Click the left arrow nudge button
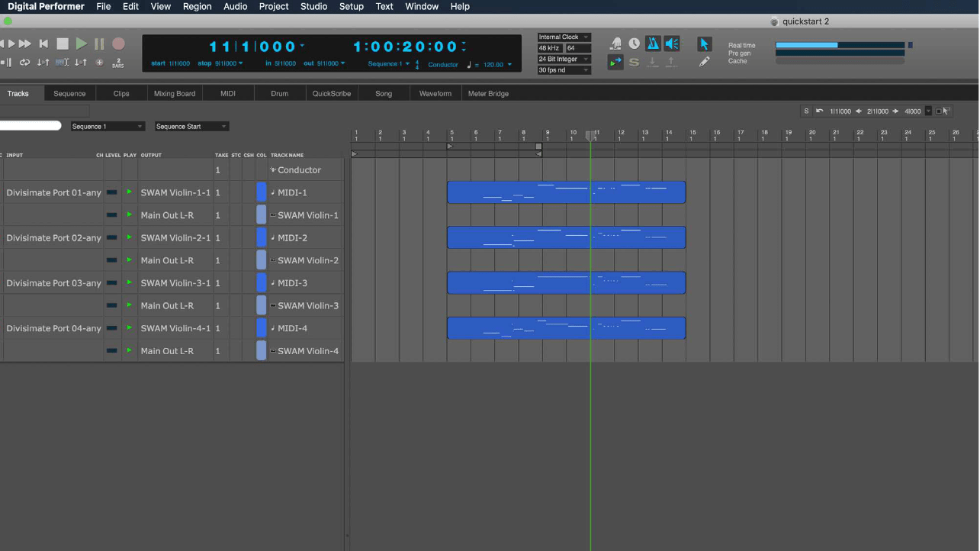Image resolution: width=980 pixels, height=551 pixels. [x=860, y=111]
